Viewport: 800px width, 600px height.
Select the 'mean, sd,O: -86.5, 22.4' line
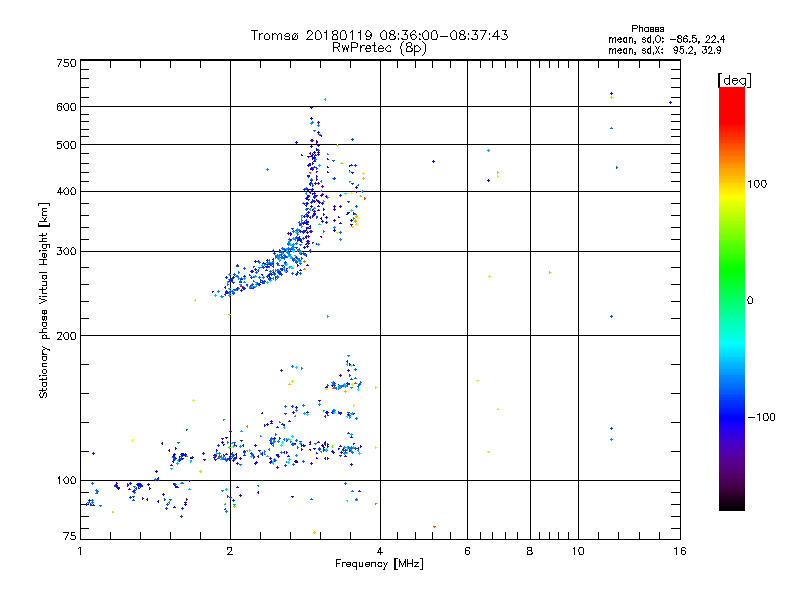[x=666, y=40]
